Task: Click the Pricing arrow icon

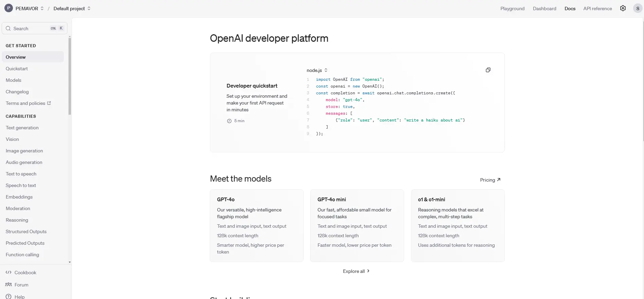Action: pyautogui.click(x=498, y=180)
